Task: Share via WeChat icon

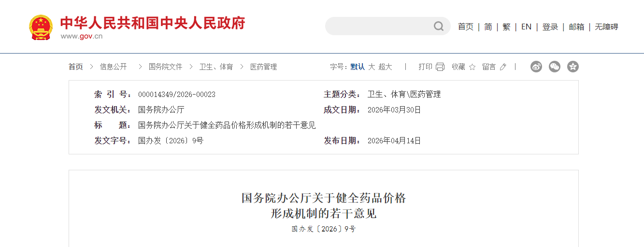Action: coord(555,67)
